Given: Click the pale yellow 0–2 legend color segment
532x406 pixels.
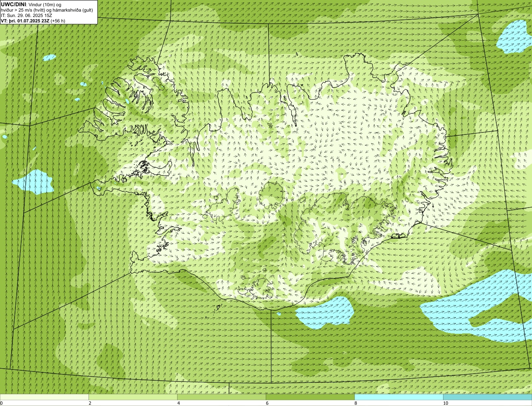Looking at the screenshot, I should [44, 397].
